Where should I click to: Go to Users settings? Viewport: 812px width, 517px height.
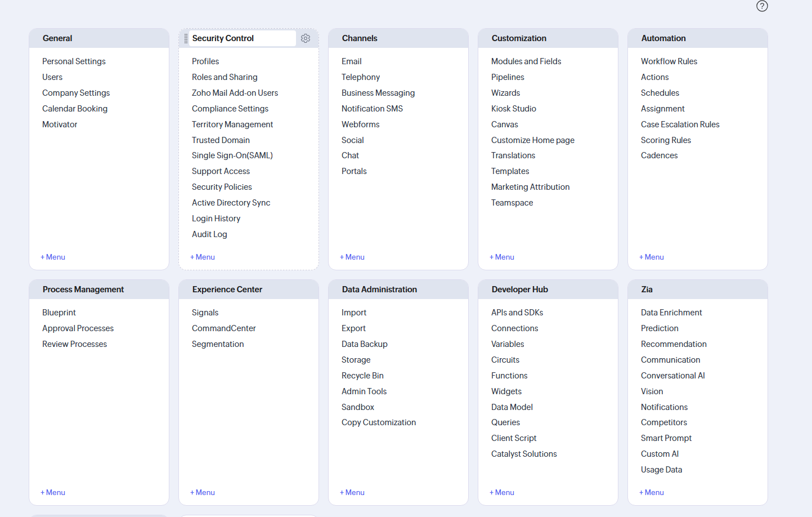52,77
